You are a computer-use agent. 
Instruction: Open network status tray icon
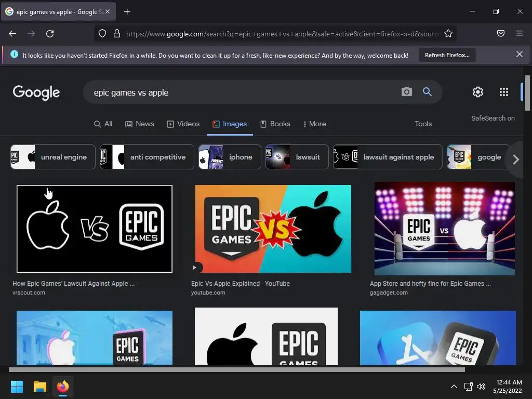click(x=469, y=387)
